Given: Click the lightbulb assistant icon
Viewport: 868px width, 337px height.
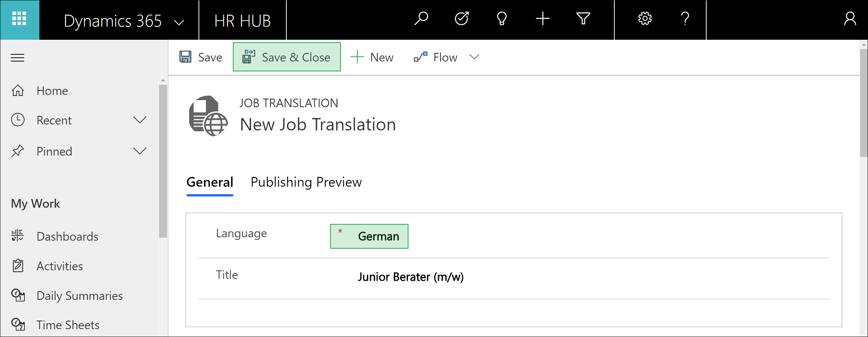Looking at the screenshot, I should (x=502, y=19).
